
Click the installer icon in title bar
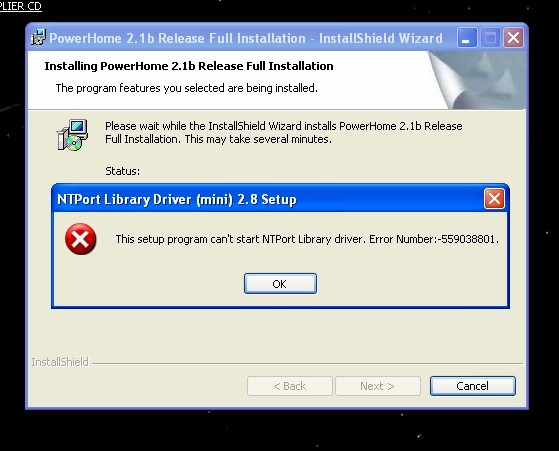pyautogui.click(x=39, y=37)
